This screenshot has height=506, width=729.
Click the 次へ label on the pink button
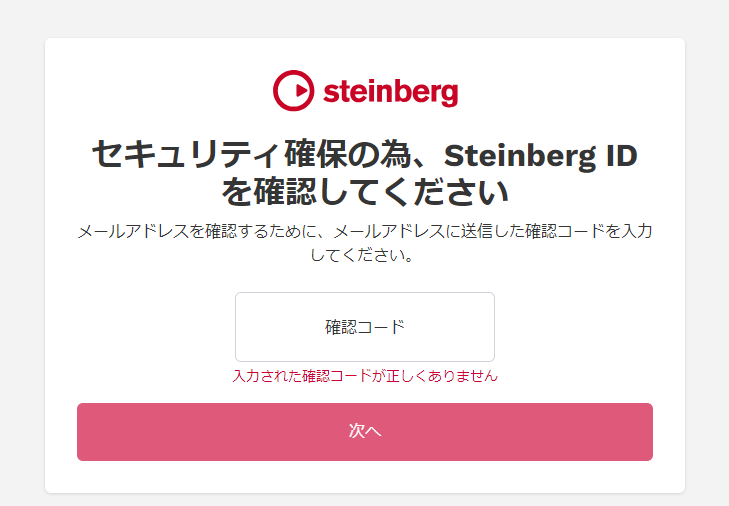tap(365, 431)
